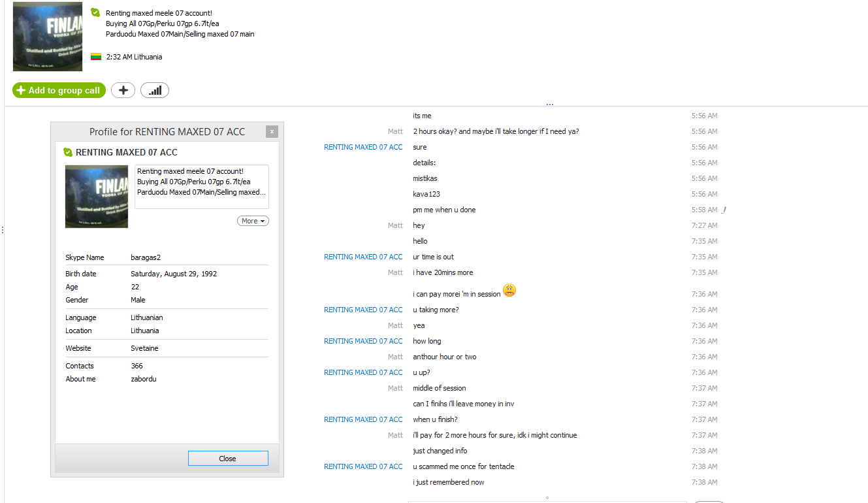
Task: Click the edited pencil icon next to 5:58 AM
Action: coord(724,210)
